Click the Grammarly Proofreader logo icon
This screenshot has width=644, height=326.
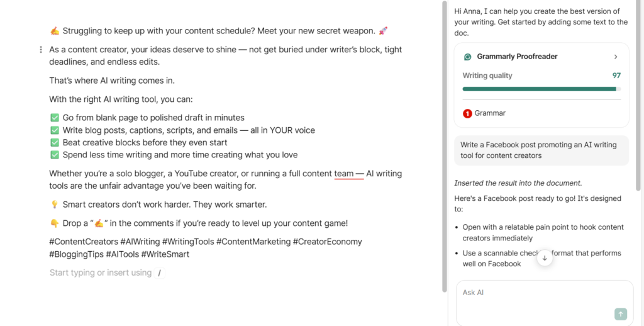click(x=467, y=57)
